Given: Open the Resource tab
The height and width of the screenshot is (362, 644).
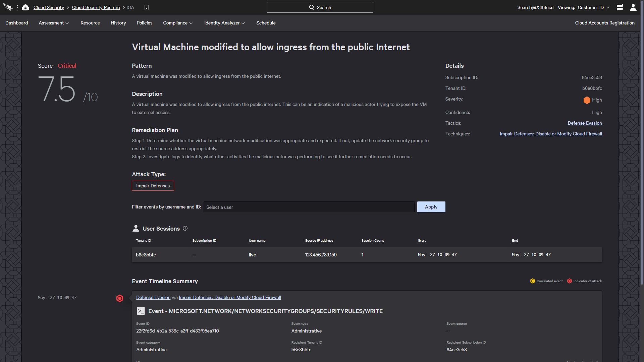Looking at the screenshot, I should pos(90,23).
